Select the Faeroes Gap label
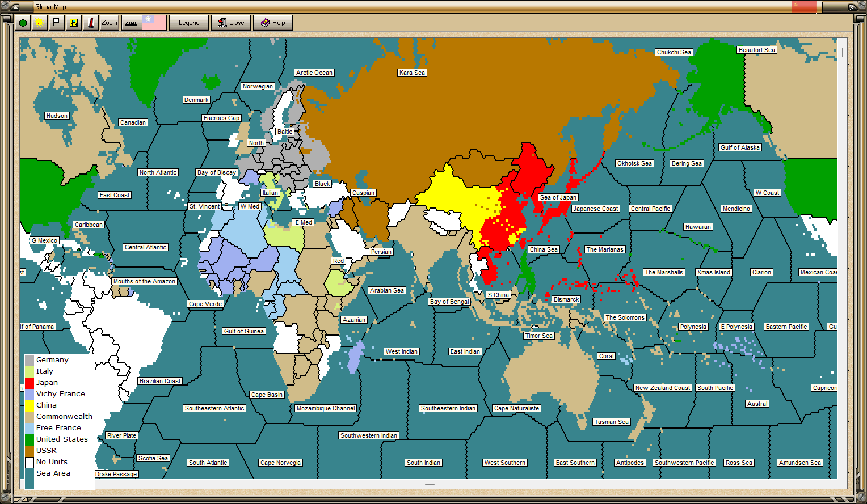Image resolution: width=867 pixels, height=504 pixels. 222,118
